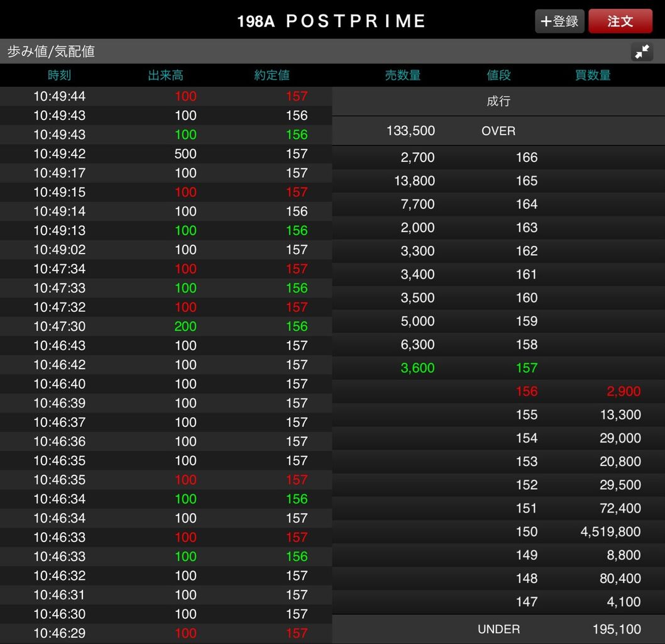665x644 pixels.
Task: Tap the sell quantity 13,800 at 165
Action: [x=414, y=180]
